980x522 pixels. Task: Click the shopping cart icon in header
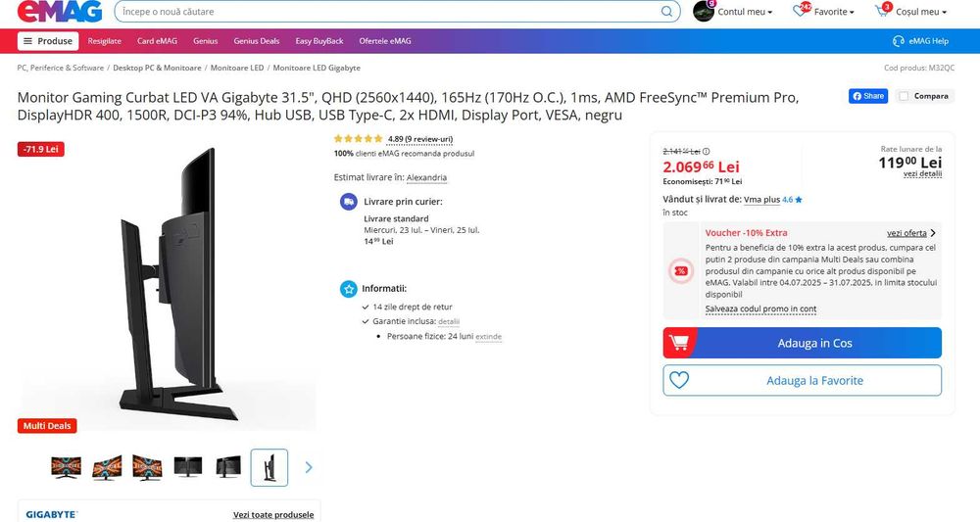(883, 11)
